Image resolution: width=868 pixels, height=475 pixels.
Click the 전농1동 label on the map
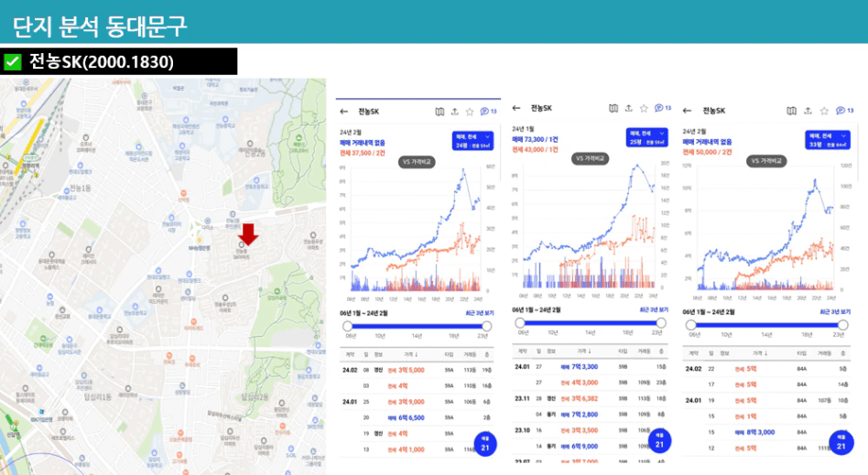[x=81, y=189]
